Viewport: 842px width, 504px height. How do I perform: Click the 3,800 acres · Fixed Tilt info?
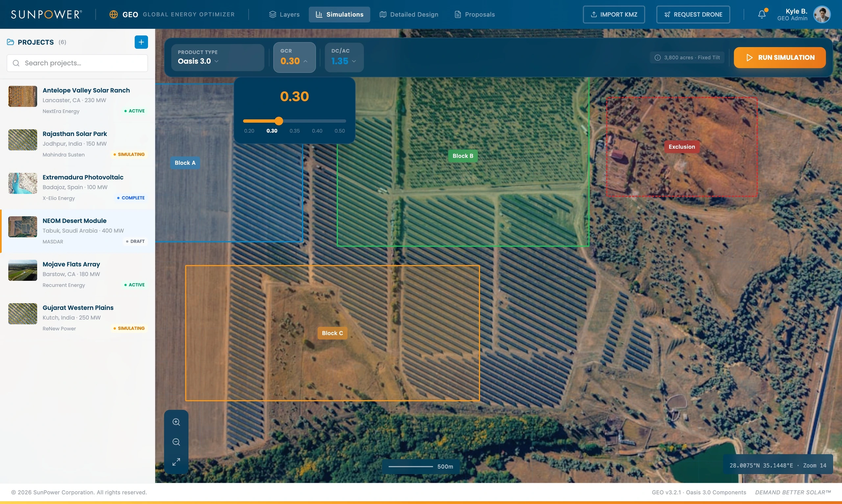pos(687,58)
